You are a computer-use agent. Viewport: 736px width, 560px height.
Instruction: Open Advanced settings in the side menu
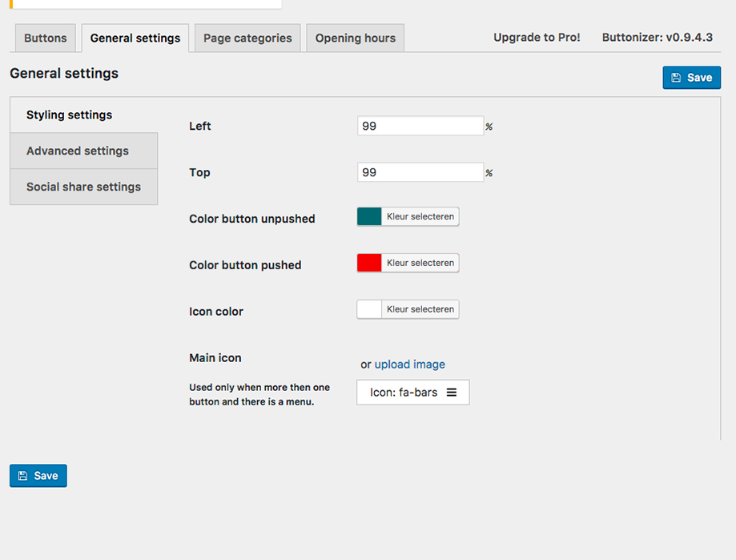pos(78,151)
